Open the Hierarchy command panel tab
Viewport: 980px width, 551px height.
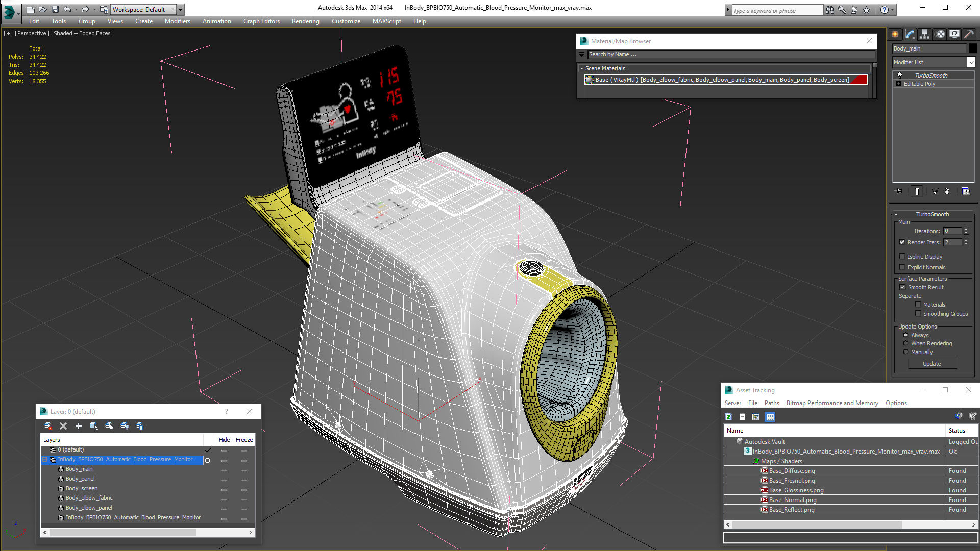(x=924, y=34)
